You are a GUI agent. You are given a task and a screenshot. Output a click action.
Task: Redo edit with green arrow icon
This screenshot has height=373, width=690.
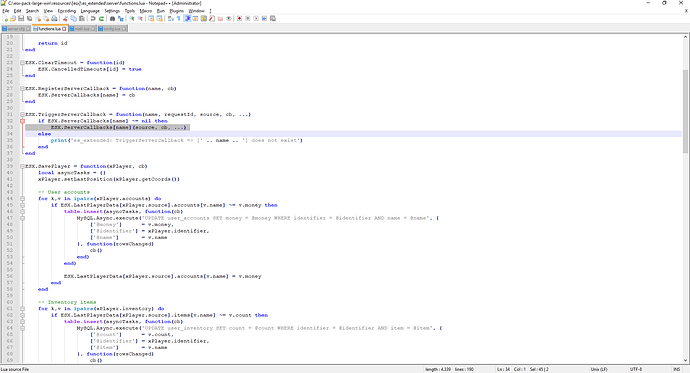point(101,18)
